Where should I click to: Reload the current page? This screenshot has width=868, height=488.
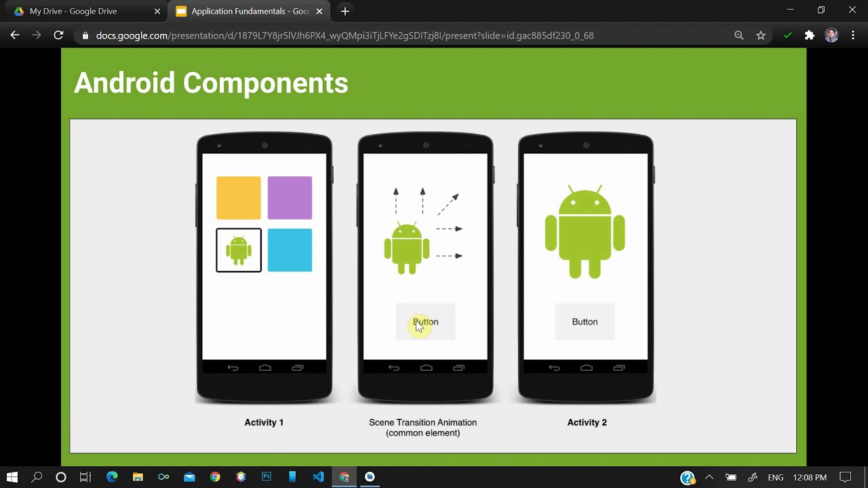(58, 35)
